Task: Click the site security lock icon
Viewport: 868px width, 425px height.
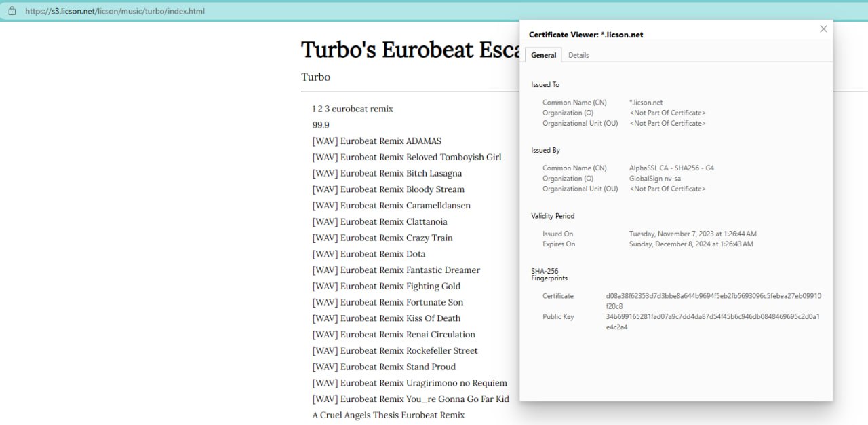Action: click(x=12, y=11)
